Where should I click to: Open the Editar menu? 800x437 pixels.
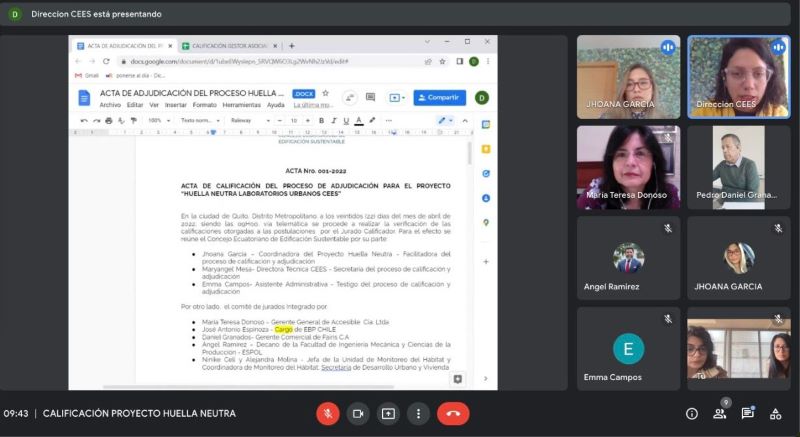[x=135, y=105]
